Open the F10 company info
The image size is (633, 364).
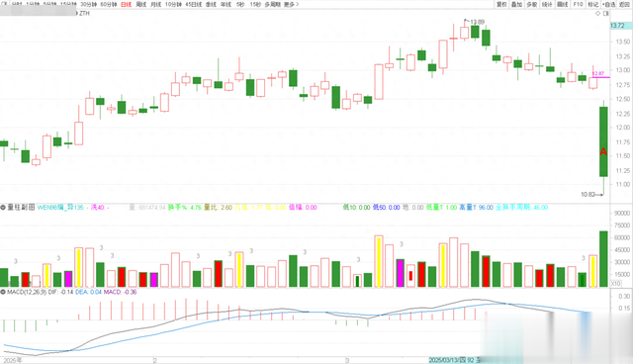[x=578, y=4]
